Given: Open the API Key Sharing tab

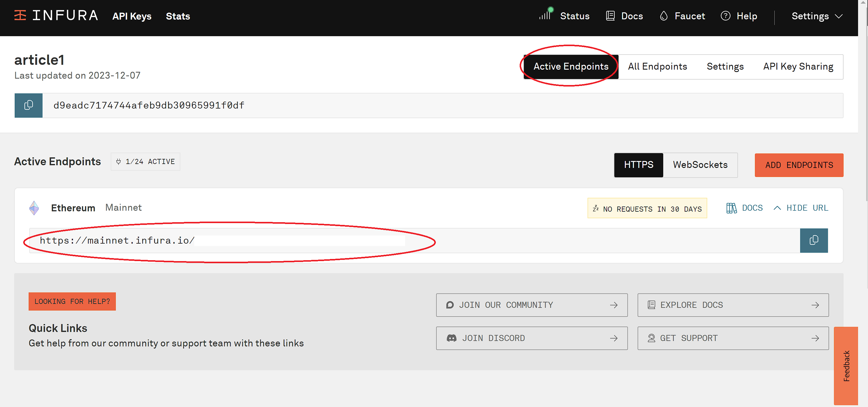Looking at the screenshot, I should (x=798, y=66).
